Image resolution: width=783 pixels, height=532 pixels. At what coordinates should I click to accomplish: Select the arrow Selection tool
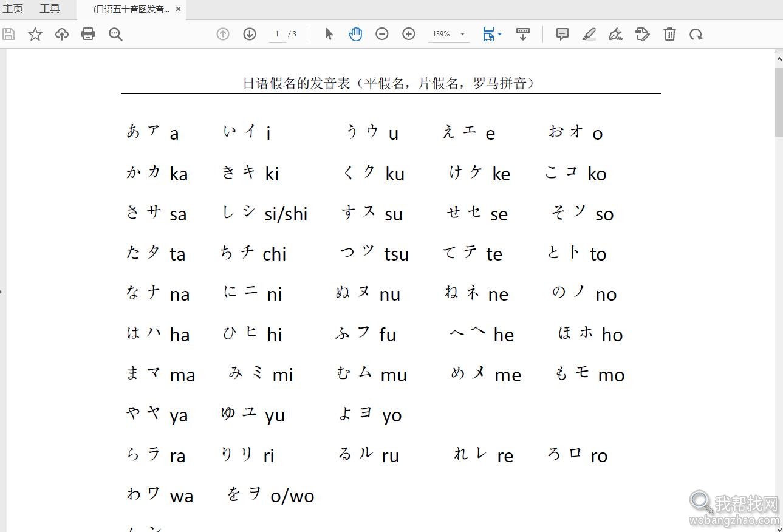tap(329, 34)
